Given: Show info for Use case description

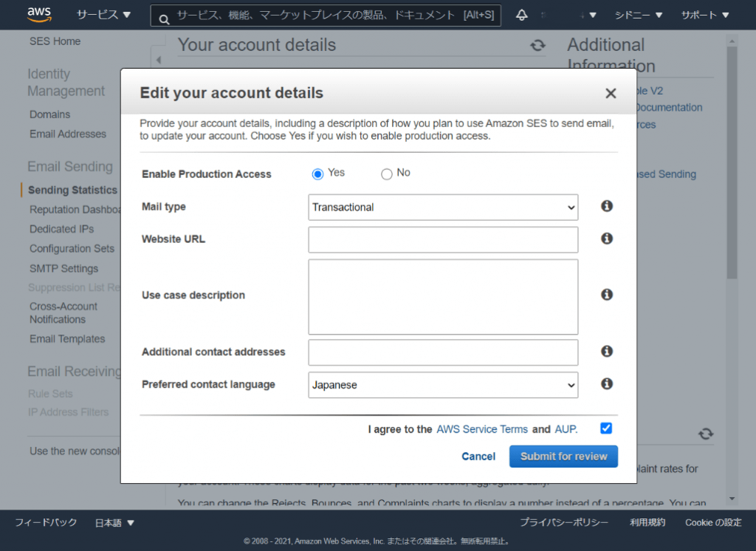Looking at the screenshot, I should click(x=607, y=294).
